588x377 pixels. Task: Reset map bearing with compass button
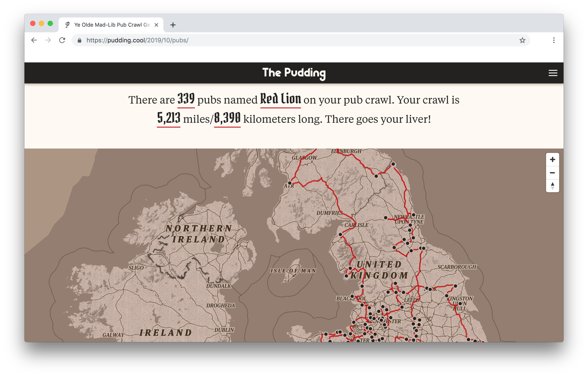click(552, 186)
